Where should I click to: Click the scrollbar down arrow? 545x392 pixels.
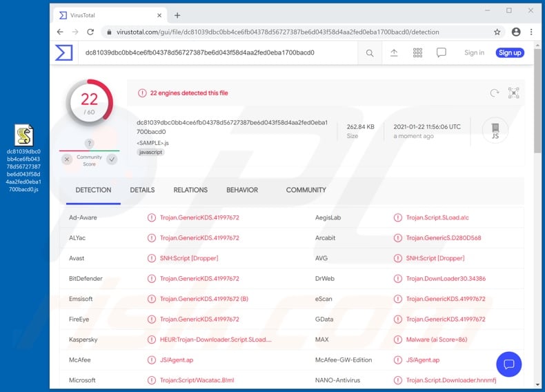coord(537,384)
